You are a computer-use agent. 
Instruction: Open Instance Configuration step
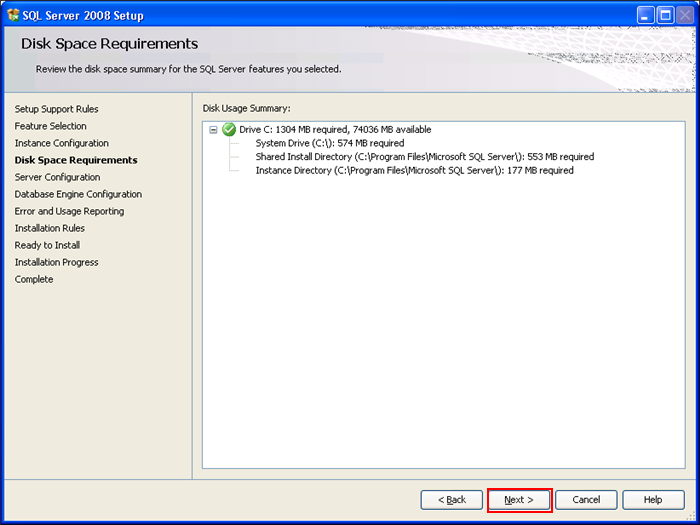pos(62,143)
